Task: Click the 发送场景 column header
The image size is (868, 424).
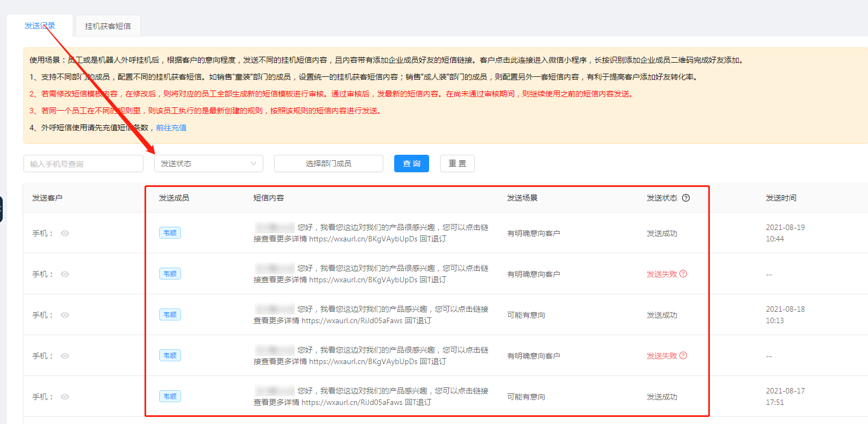Action: [522, 198]
